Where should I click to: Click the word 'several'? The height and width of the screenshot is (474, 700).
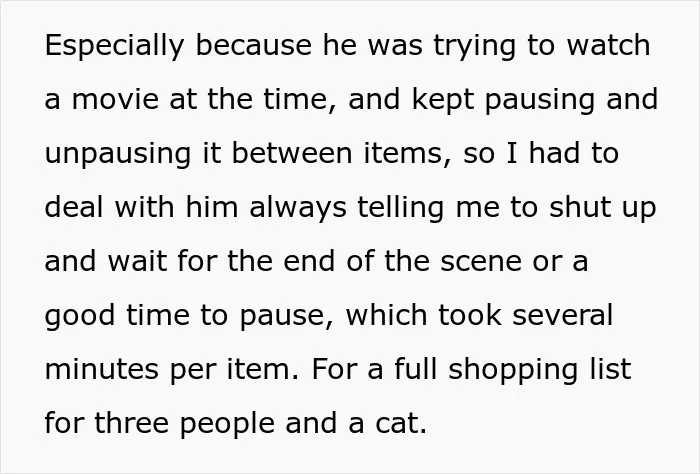562,316
